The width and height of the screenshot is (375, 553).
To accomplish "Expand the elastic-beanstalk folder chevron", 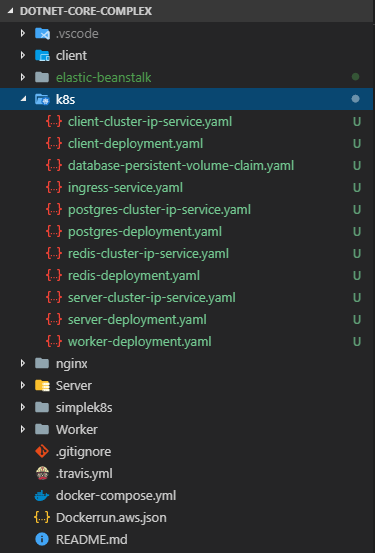I will coord(23,77).
